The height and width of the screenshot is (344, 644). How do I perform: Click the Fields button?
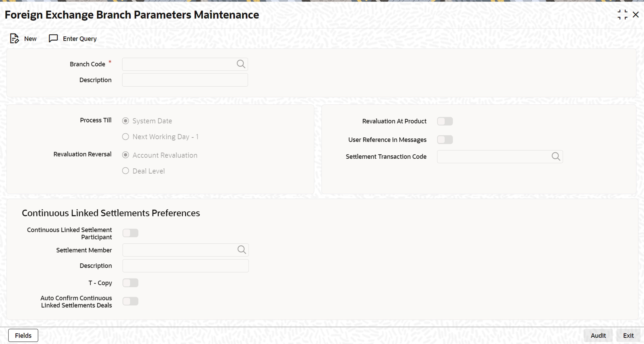click(23, 335)
